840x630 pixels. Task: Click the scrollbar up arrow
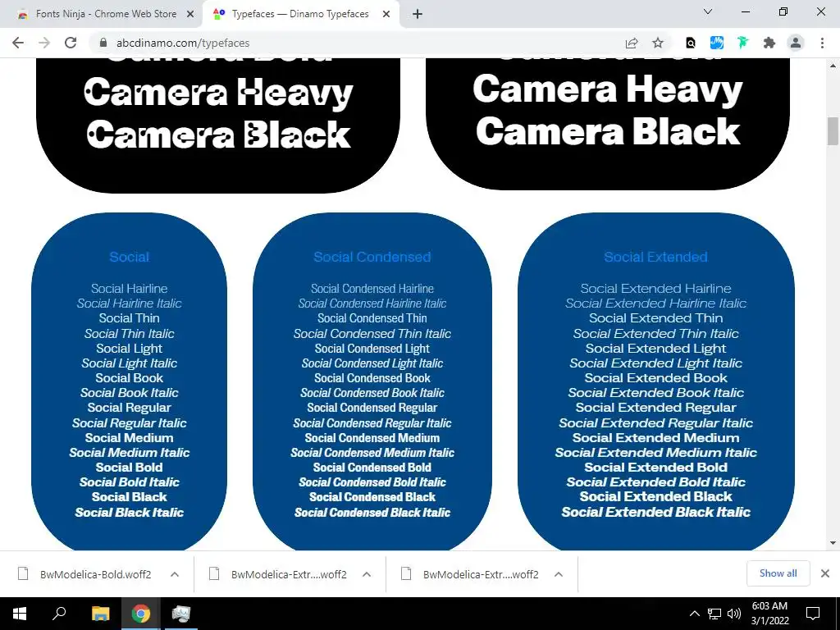(x=833, y=66)
